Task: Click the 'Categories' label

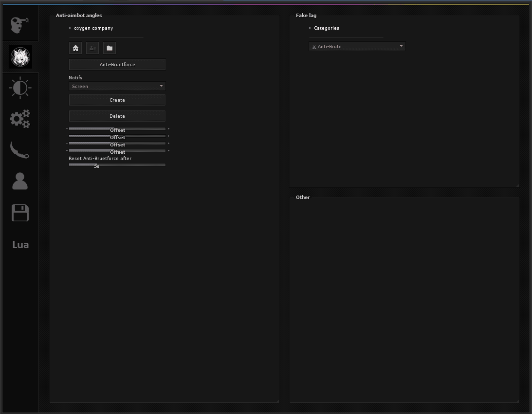Action: pyautogui.click(x=327, y=28)
